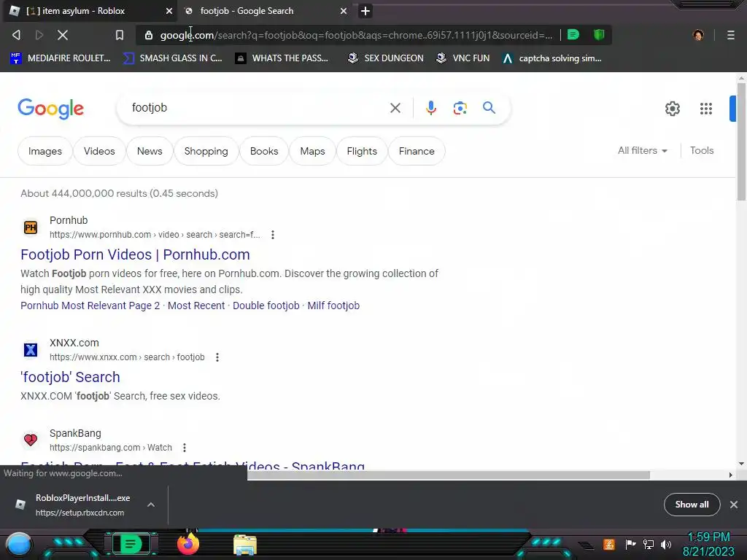
Task: Filter results by Maps
Action: [x=312, y=151]
